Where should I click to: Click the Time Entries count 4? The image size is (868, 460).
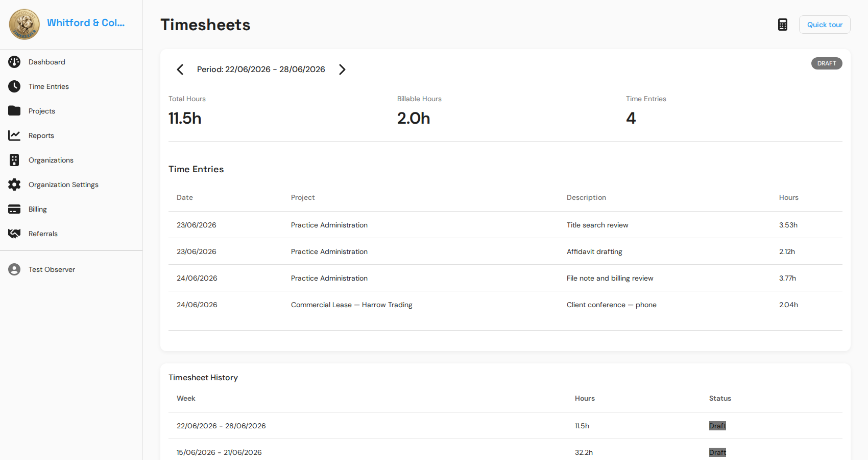631,118
